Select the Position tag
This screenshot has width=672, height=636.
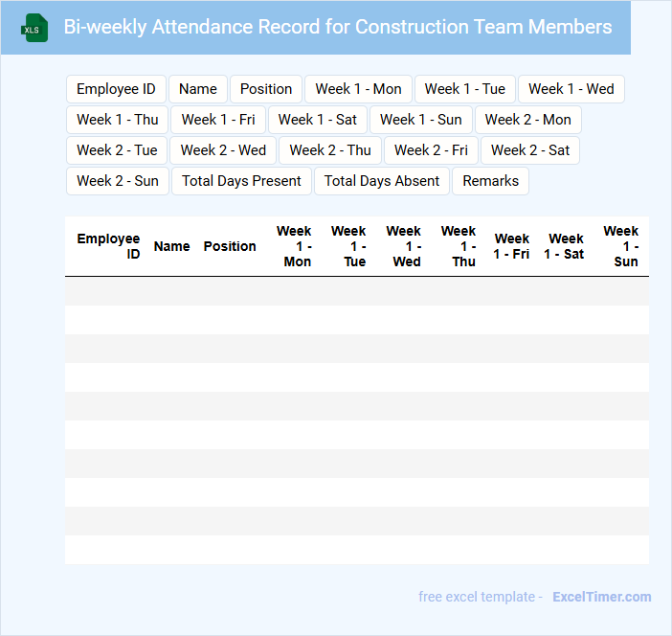(x=266, y=89)
